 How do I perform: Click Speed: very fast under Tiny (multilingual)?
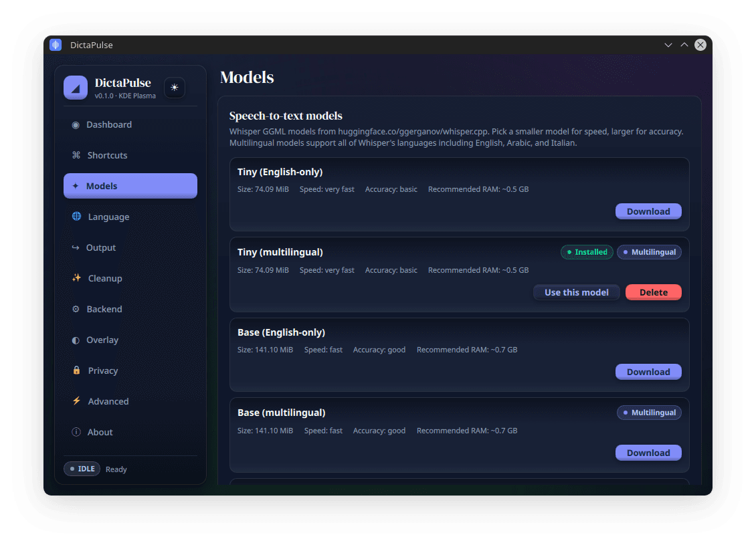(x=327, y=270)
